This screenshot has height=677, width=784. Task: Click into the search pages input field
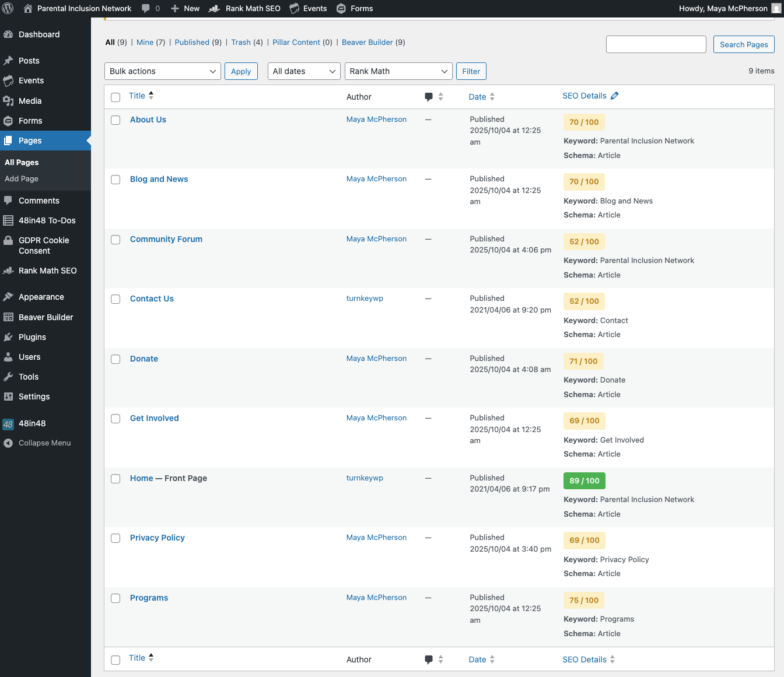(x=656, y=44)
